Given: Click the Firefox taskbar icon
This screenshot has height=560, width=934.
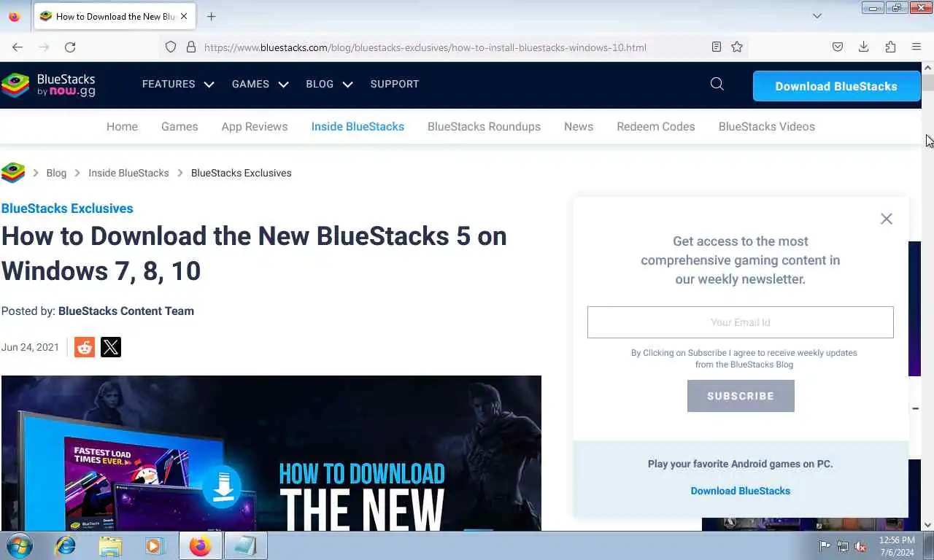Looking at the screenshot, I should pos(200,545).
